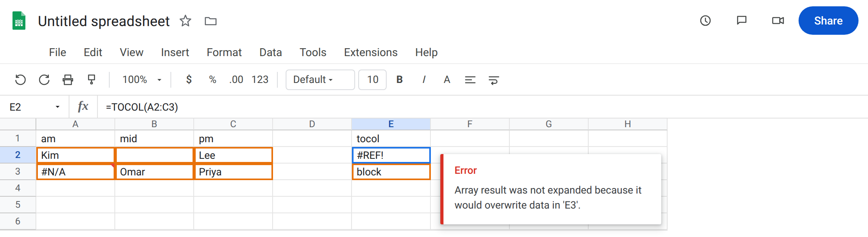The width and height of the screenshot is (868, 237).
Task: Open the Extensions menu
Action: [x=371, y=53]
